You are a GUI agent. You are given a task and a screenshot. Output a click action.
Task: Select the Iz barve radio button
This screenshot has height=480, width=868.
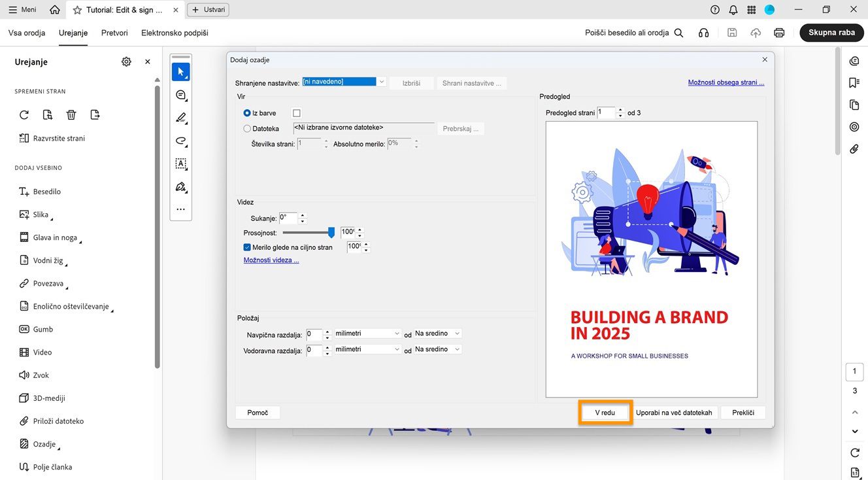click(x=247, y=113)
